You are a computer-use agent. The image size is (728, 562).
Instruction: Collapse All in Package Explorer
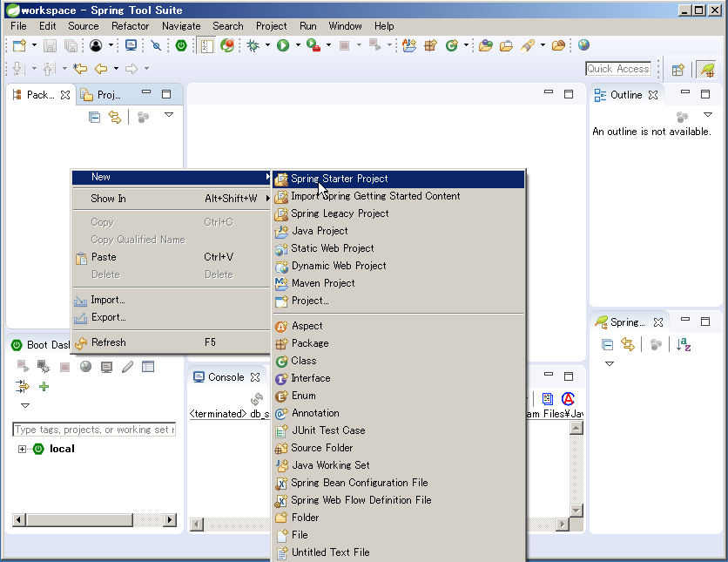pos(94,117)
